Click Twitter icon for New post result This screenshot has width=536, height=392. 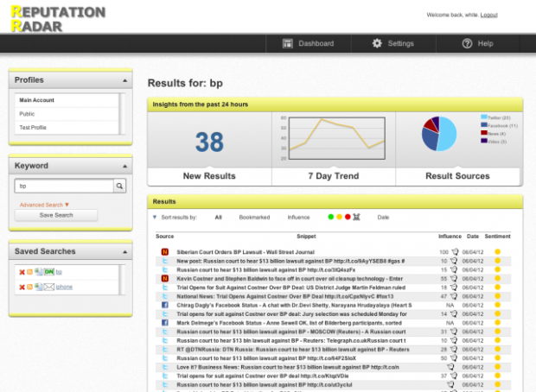coord(165,261)
